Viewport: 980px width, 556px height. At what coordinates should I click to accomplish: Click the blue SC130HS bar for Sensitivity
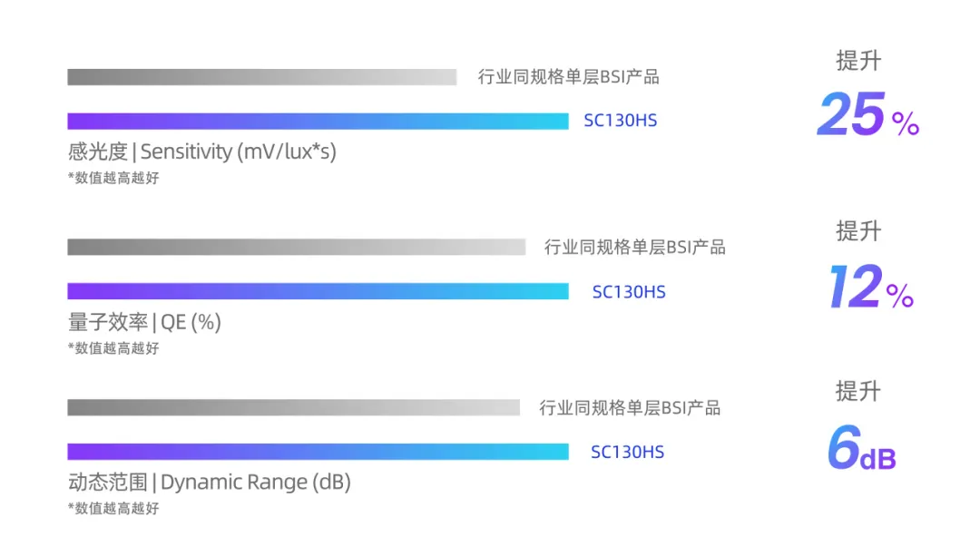(318, 121)
